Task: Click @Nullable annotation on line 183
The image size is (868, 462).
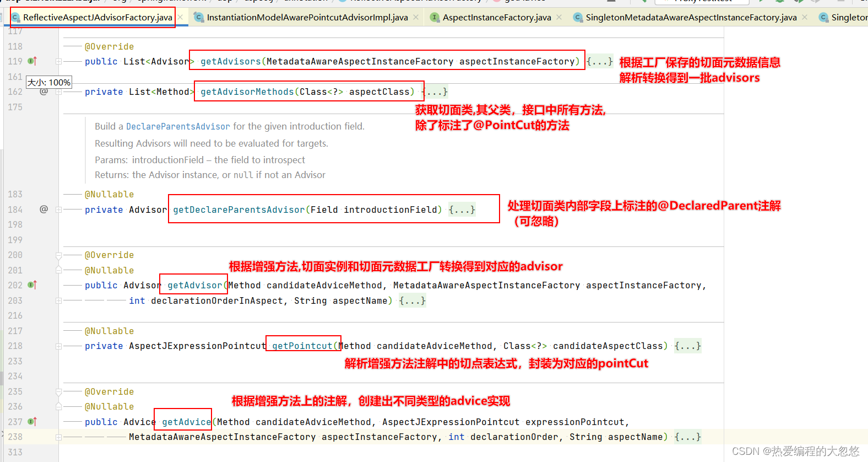Action: click(x=109, y=195)
